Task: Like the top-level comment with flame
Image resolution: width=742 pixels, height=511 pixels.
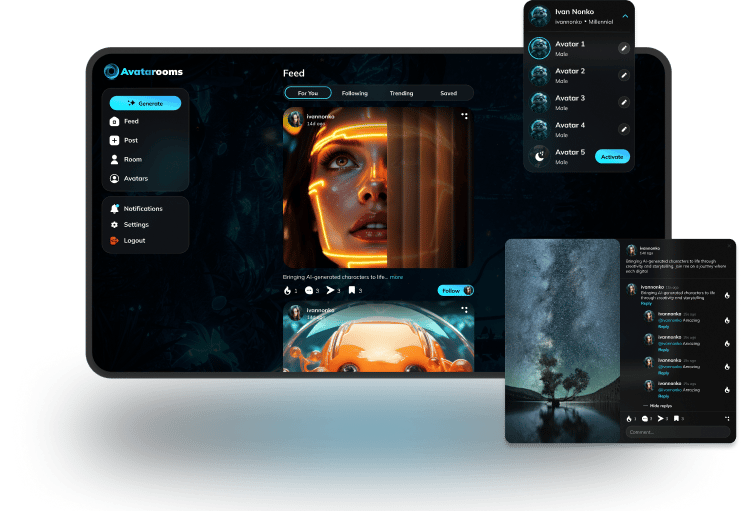Action: coord(727,296)
